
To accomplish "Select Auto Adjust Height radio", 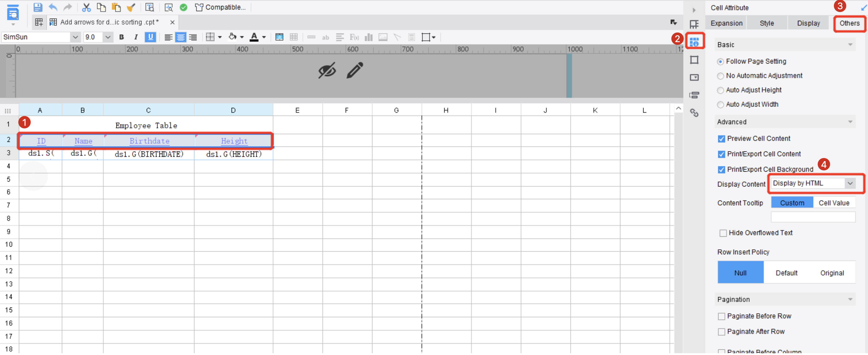I will [720, 90].
